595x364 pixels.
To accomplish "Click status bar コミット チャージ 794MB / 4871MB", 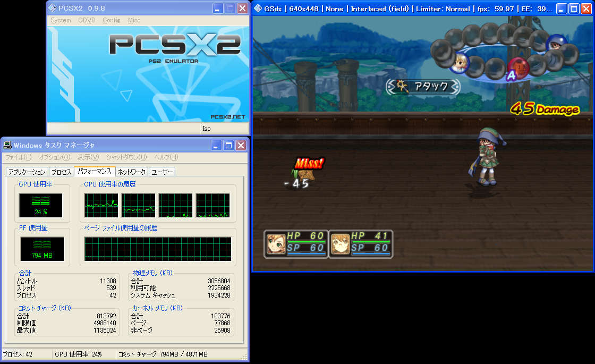I will [163, 354].
